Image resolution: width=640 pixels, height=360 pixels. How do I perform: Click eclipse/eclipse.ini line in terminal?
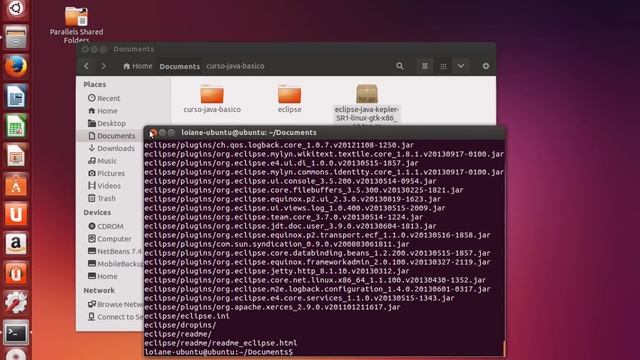pos(187,316)
